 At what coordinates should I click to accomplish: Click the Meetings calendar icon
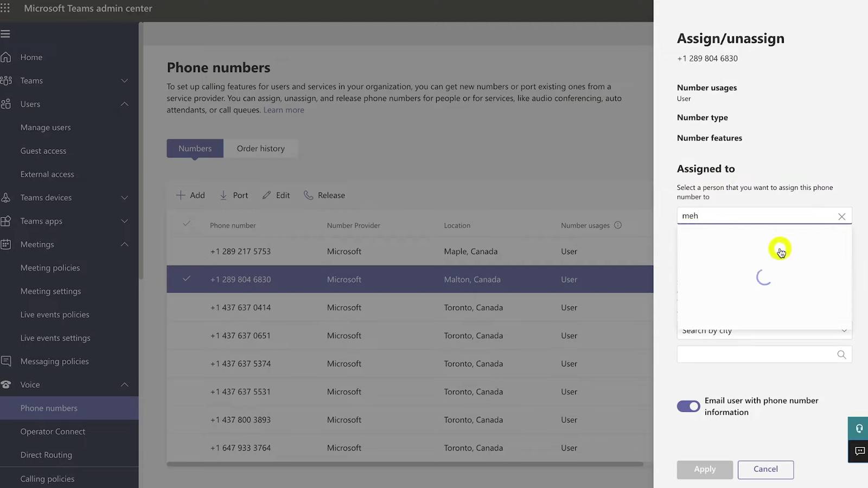click(6, 245)
